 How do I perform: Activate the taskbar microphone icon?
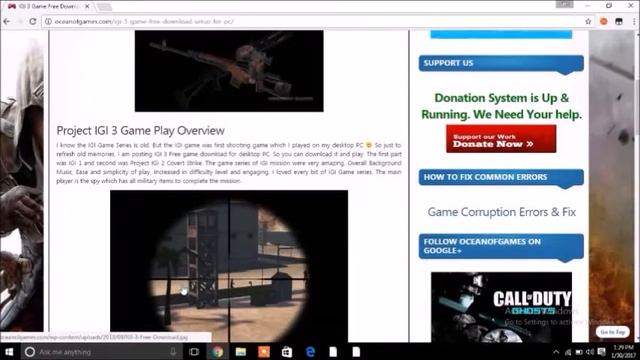[x=173, y=351]
